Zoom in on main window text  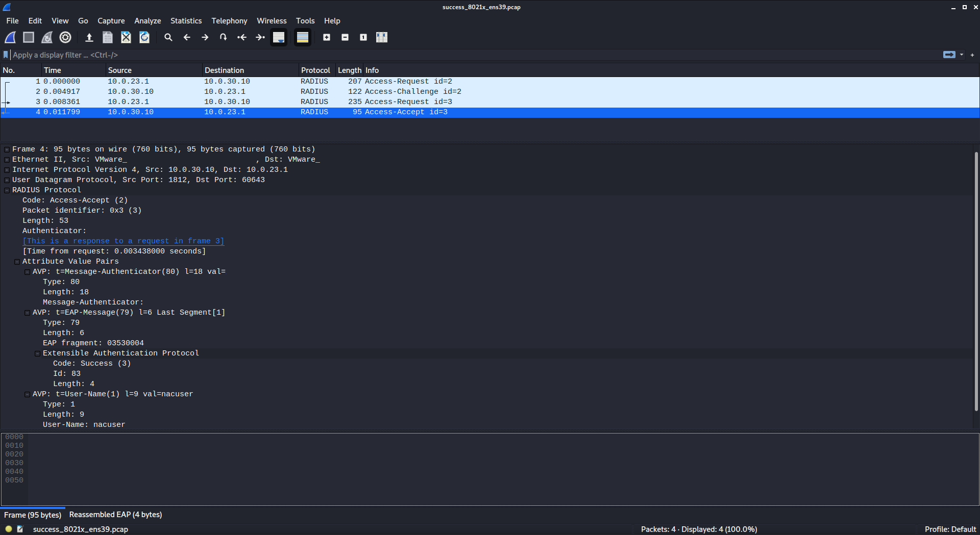pyautogui.click(x=327, y=37)
